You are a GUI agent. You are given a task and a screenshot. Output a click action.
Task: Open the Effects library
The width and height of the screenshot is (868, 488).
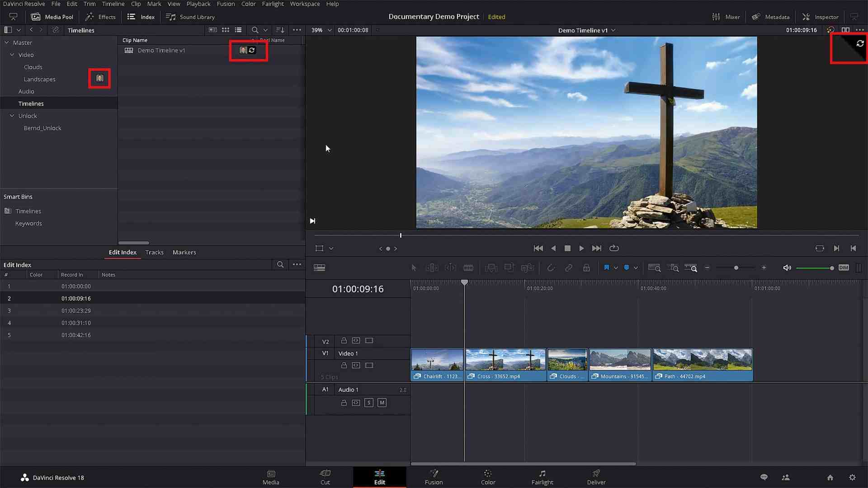(100, 17)
